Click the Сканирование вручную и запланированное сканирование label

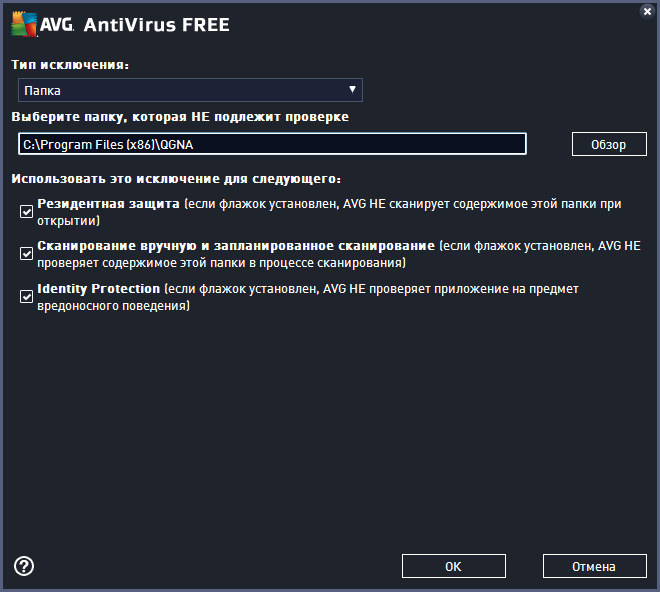[x=236, y=246]
